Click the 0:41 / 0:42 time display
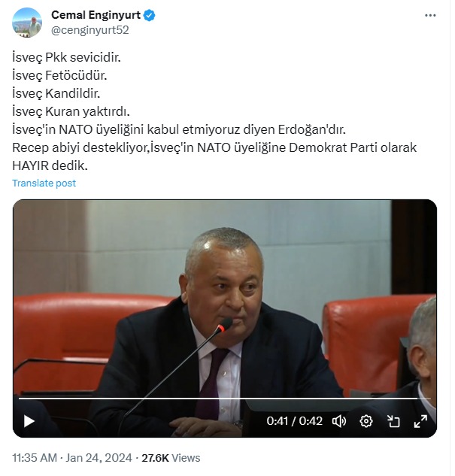 (294, 421)
